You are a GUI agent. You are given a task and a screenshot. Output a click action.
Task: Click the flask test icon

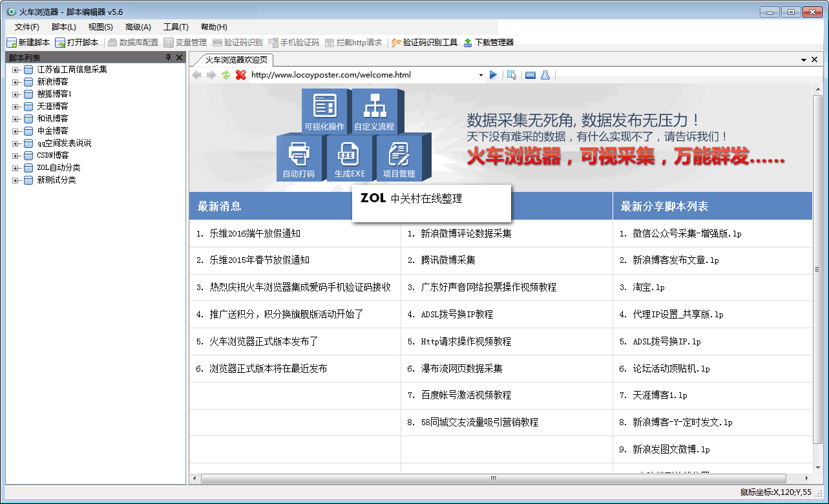[545, 75]
